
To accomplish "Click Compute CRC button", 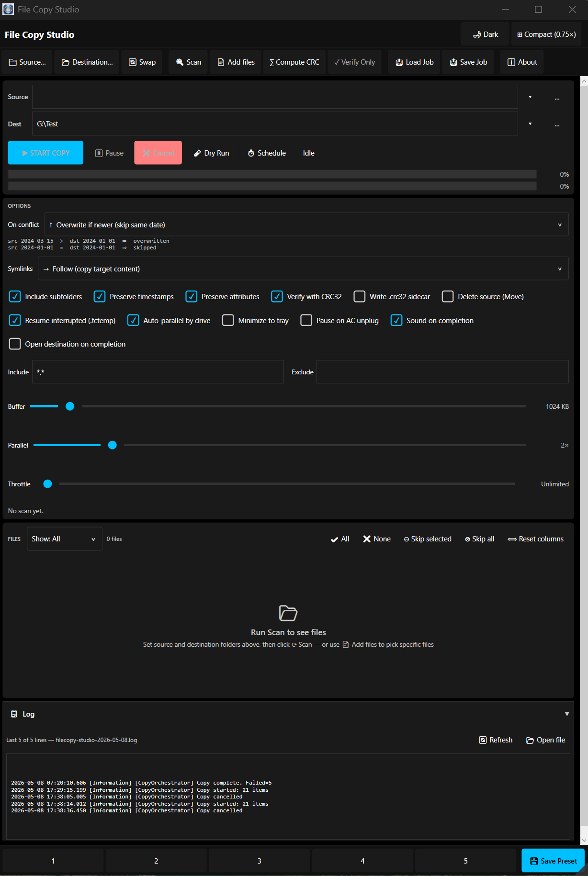I will [x=294, y=62].
